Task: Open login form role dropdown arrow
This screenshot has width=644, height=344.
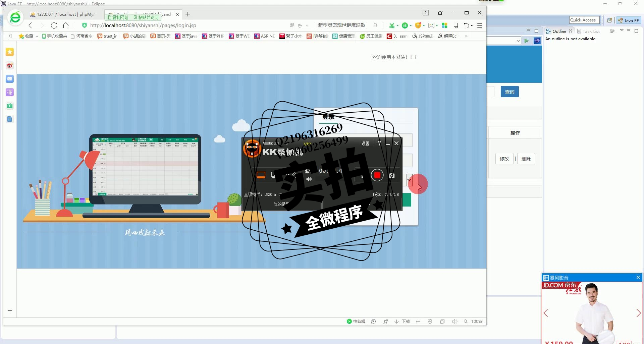Action: point(409,180)
